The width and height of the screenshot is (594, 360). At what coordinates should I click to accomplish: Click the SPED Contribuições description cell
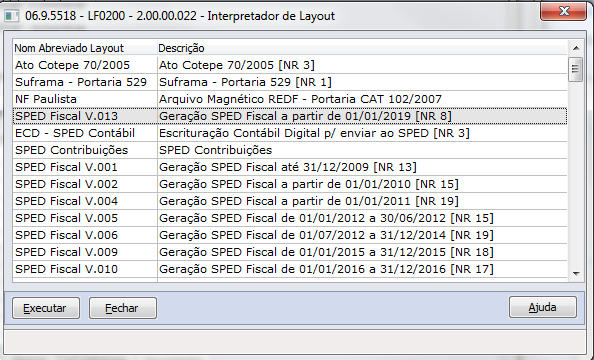pos(362,150)
